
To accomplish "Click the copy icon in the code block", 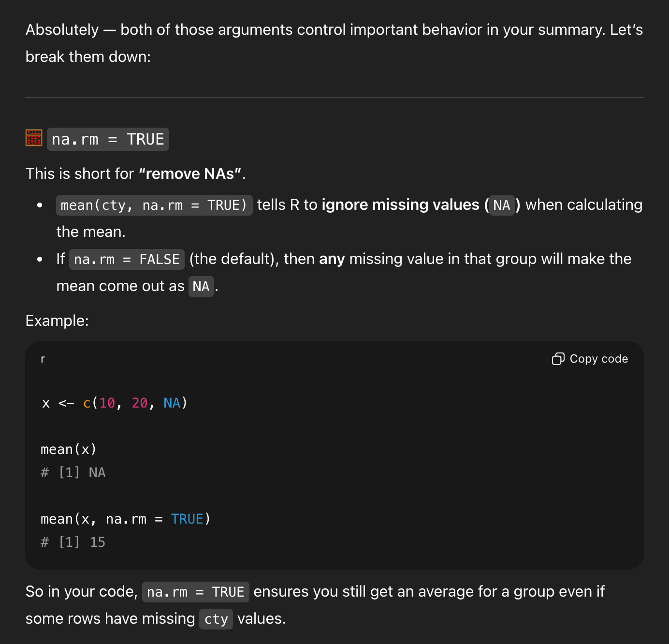I will tap(558, 359).
